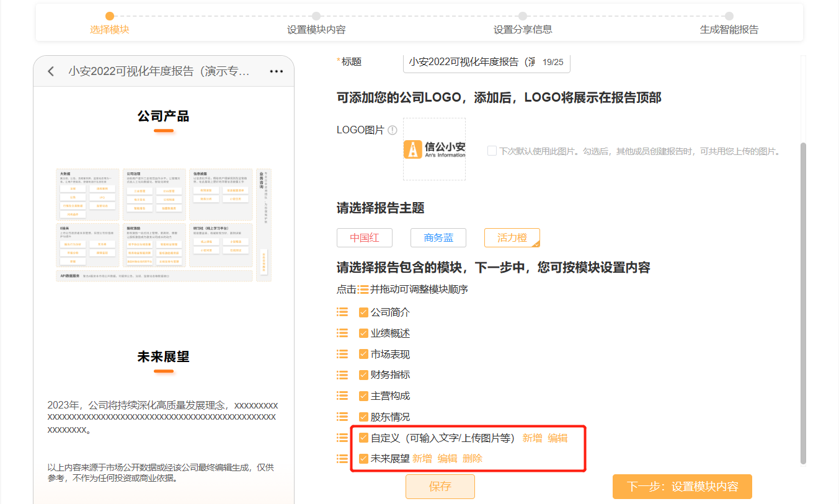839x504 pixels.
Task: Click the 公司产品 heading in the preview
Action: pos(164,116)
